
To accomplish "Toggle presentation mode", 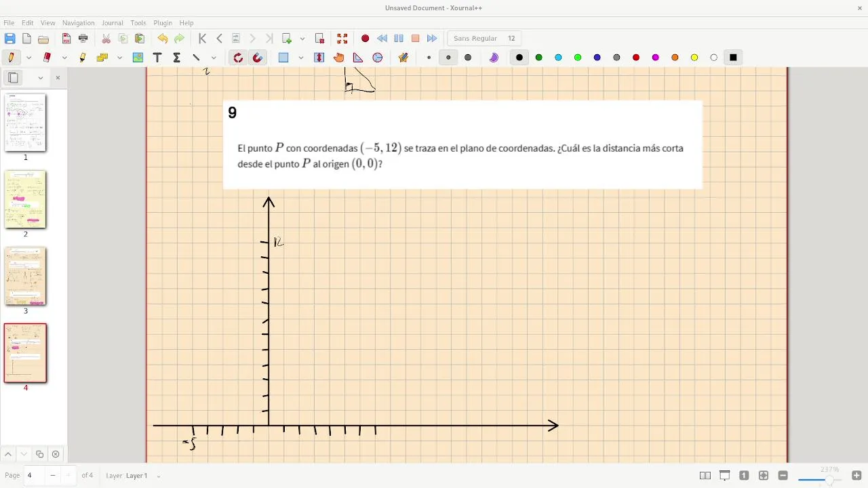I will point(725,476).
